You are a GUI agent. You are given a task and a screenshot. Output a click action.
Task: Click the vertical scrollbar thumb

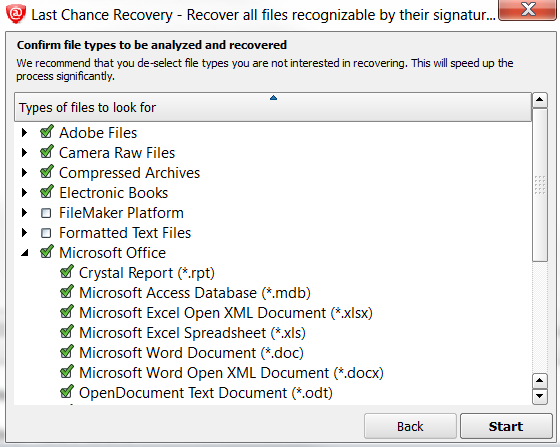point(540,185)
